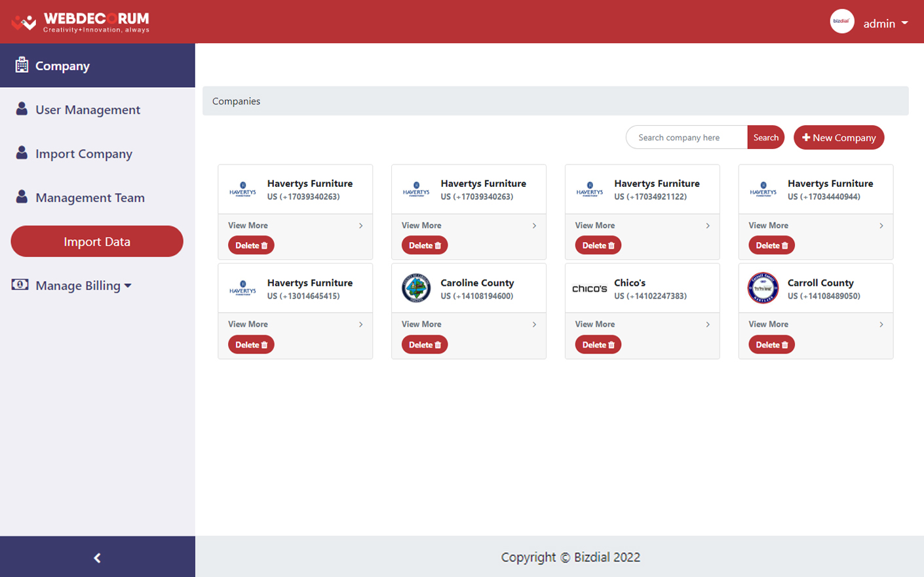This screenshot has height=577, width=924.
Task: Delete the Caroline County company
Action: (425, 344)
